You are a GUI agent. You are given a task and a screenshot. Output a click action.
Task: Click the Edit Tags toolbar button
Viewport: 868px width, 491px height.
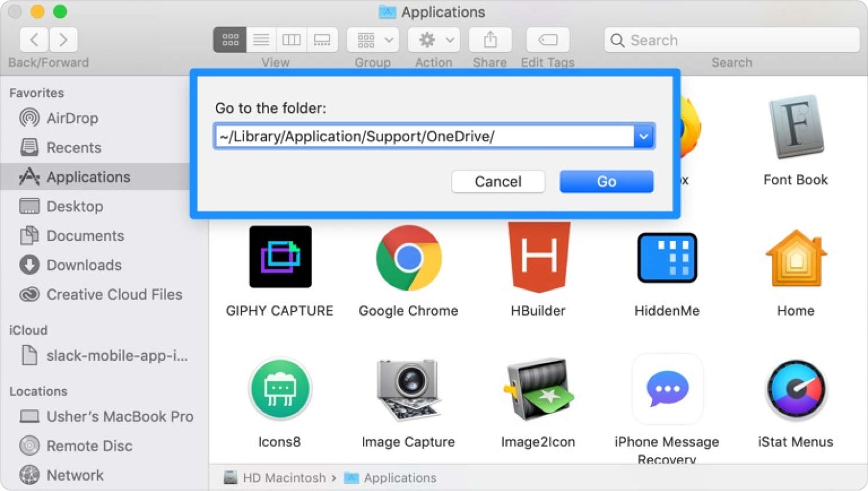click(x=547, y=40)
